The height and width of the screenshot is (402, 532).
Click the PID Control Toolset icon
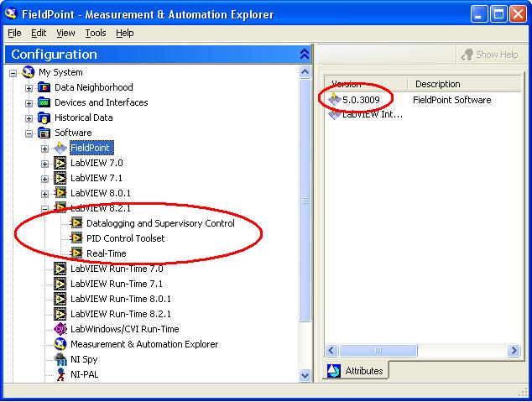tap(76, 238)
